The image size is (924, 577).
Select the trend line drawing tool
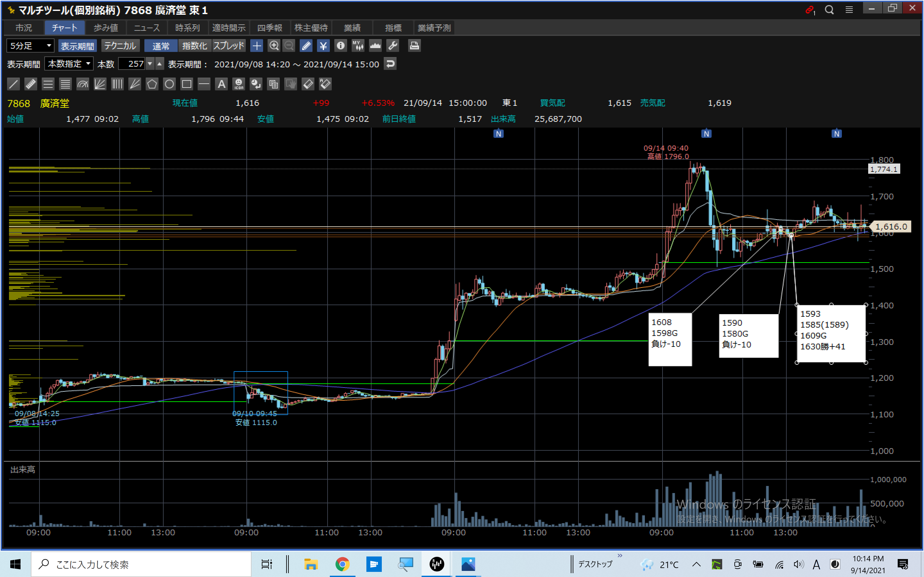click(x=13, y=84)
